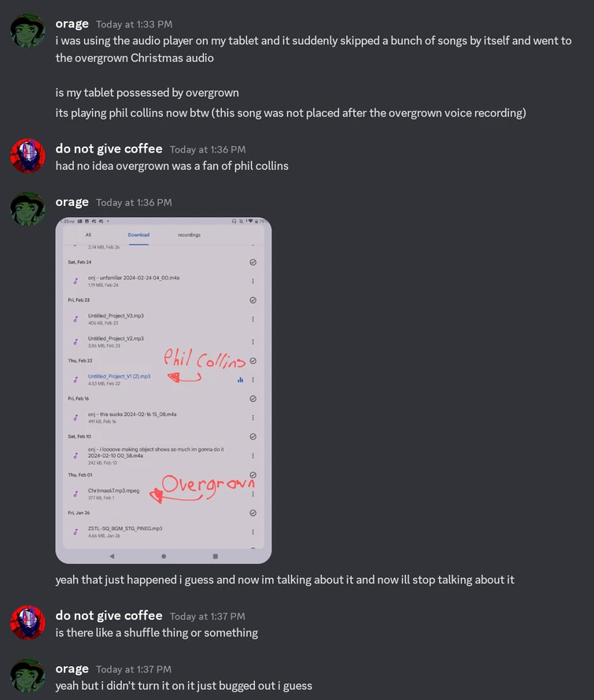This screenshot has width=594, height=700.
Task: Toggle the Fri, Feb 23 group select checkmark
Action: [x=253, y=300]
